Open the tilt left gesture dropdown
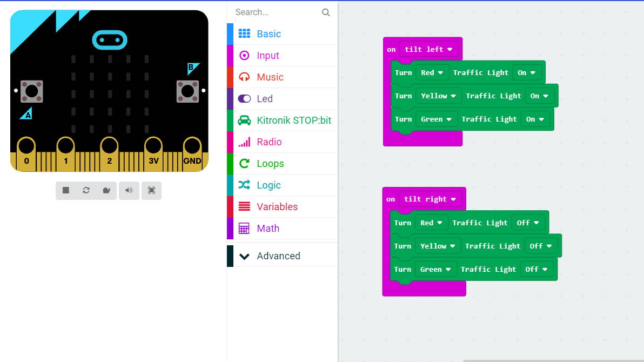The width and height of the screenshot is (644, 362). click(428, 49)
